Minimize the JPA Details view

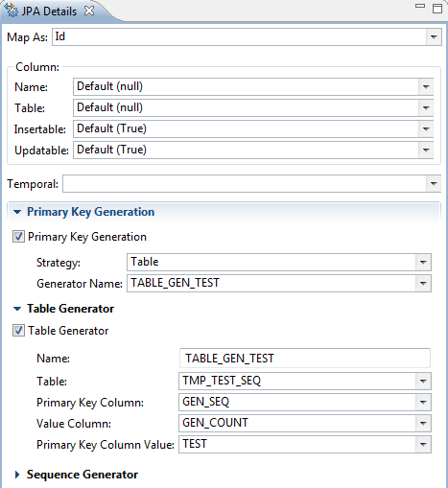[x=420, y=6]
